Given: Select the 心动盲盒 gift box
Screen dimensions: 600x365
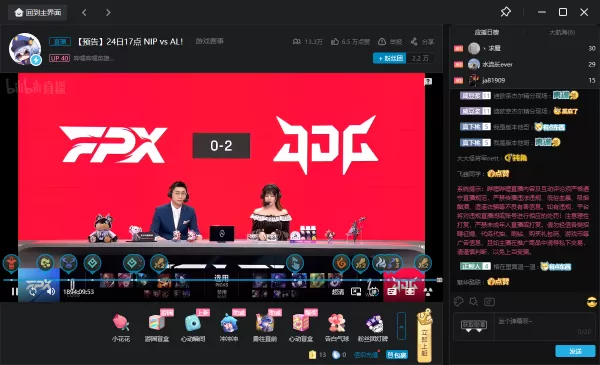Looking at the screenshot, I should coord(301,327).
